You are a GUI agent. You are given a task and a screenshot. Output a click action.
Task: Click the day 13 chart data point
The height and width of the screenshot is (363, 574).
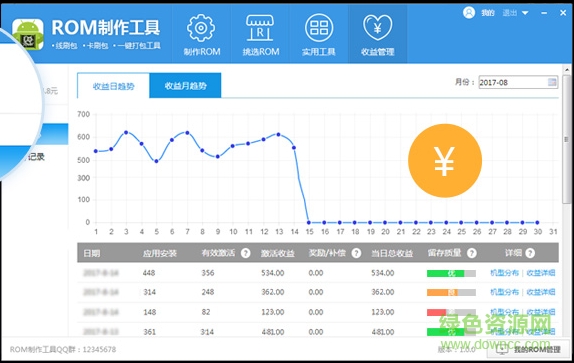point(279,134)
